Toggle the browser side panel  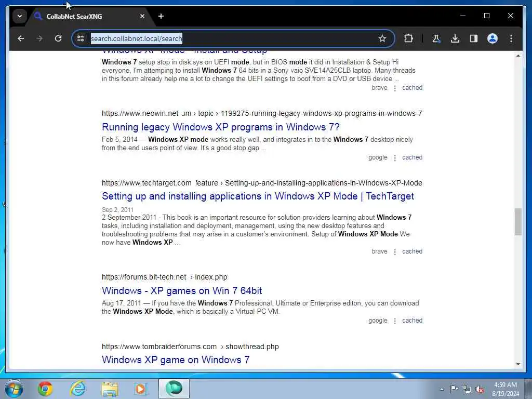click(x=474, y=38)
